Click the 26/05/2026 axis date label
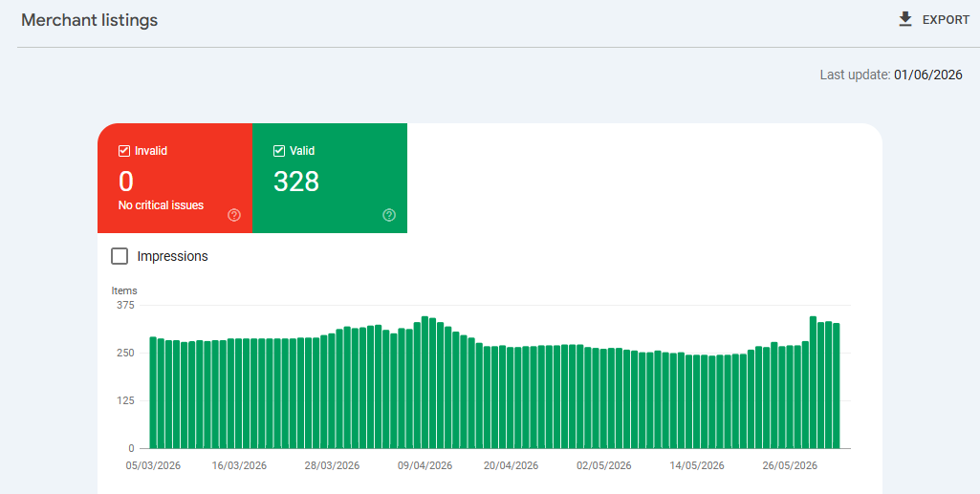 [790, 466]
